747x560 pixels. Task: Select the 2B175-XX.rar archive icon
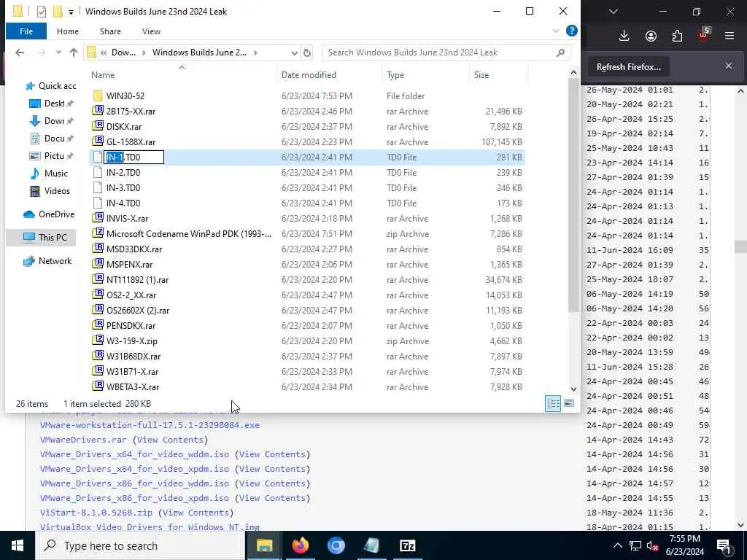click(x=98, y=111)
